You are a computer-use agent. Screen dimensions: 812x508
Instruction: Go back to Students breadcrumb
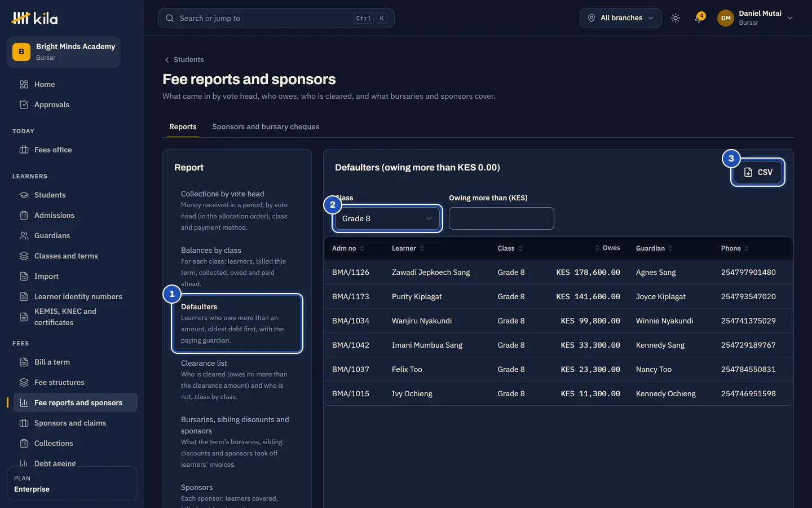184,59
